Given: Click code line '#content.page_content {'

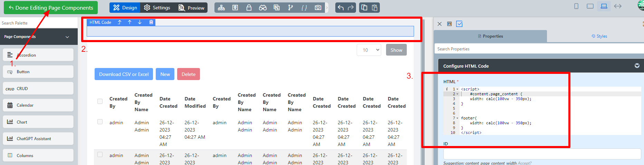Looking at the screenshot, I should pos(496,94).
